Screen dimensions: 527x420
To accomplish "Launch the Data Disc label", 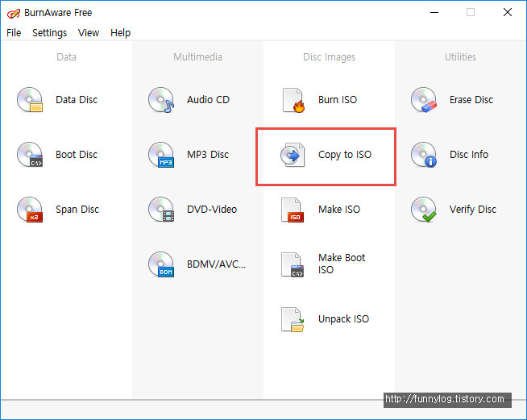I will click(x=77, y=99).
